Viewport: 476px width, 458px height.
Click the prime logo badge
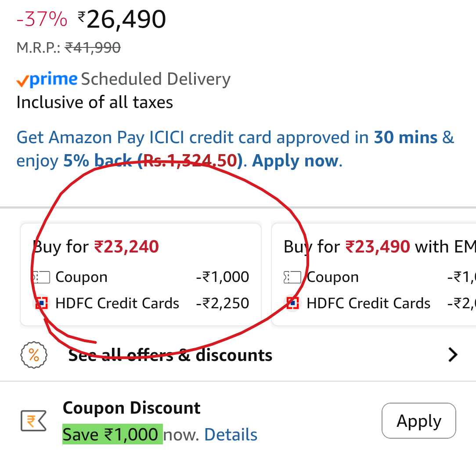coord(47,79)
